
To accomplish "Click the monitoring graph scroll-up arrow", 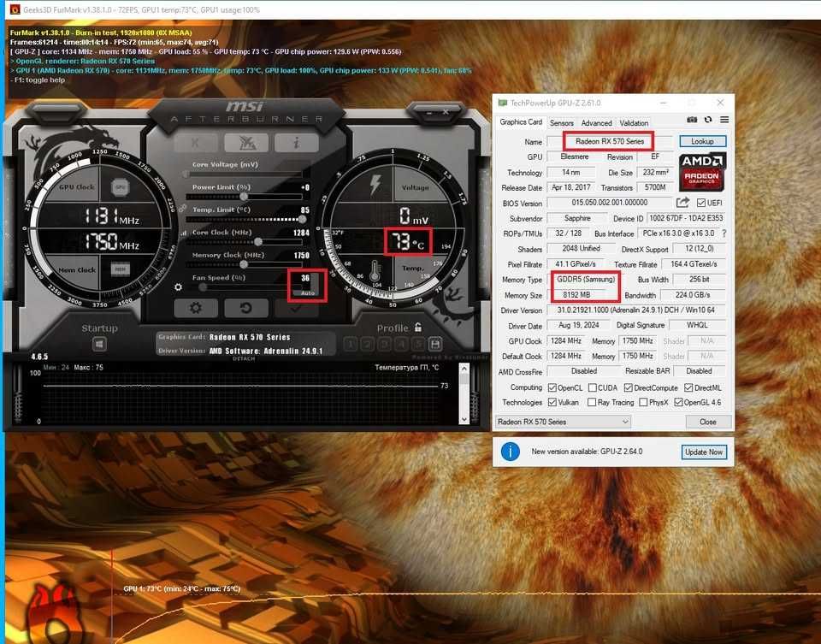I will pos(464,369).
